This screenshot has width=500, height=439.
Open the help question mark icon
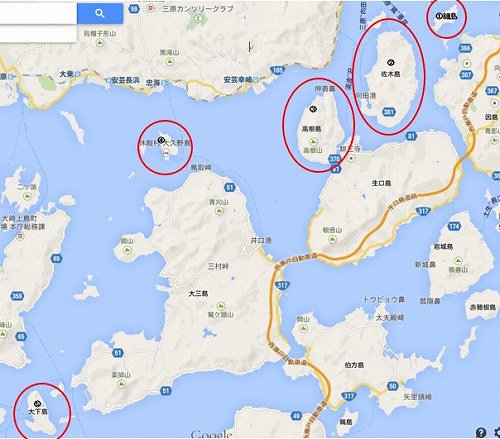coord(481,432)
